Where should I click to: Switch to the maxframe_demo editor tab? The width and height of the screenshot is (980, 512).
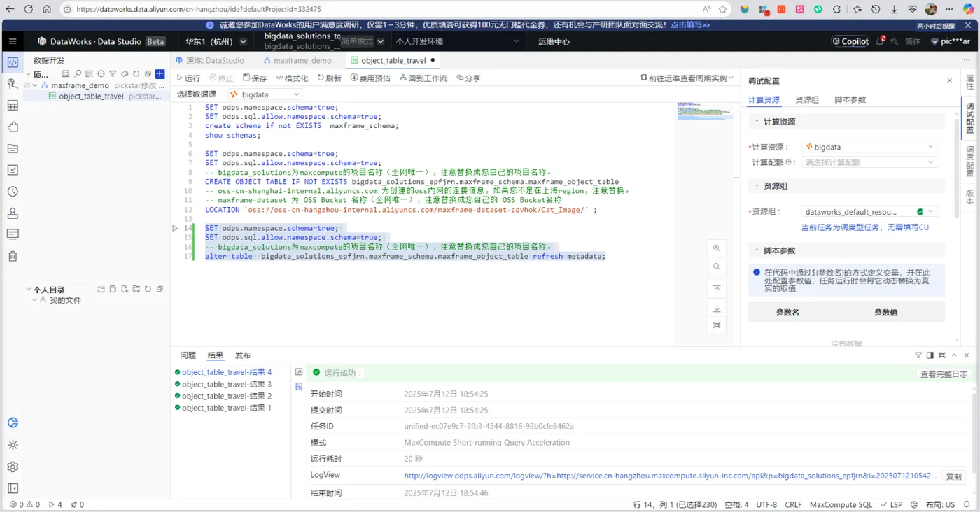297,61
